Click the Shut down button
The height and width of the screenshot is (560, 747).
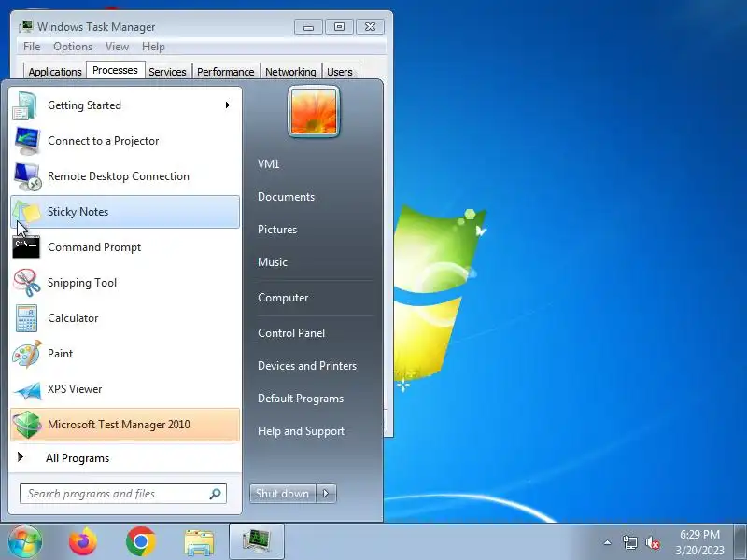click(283, 494)
